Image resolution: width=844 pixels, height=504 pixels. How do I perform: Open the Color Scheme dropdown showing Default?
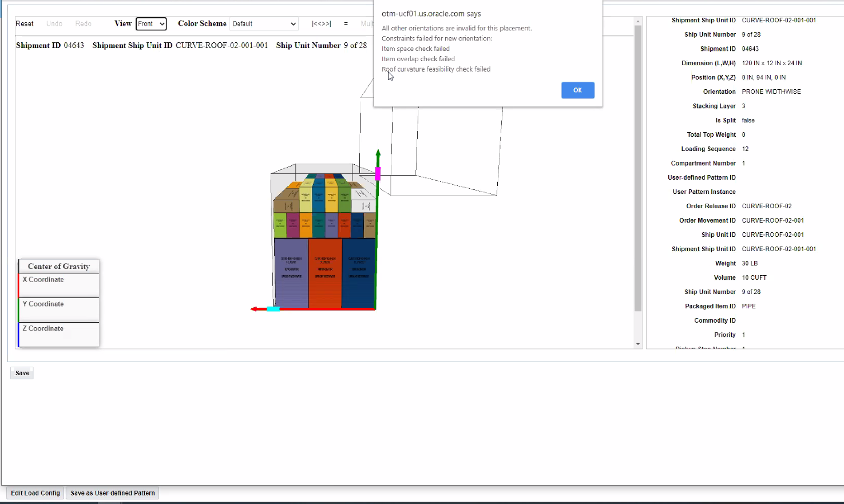[x=264, y=23]
